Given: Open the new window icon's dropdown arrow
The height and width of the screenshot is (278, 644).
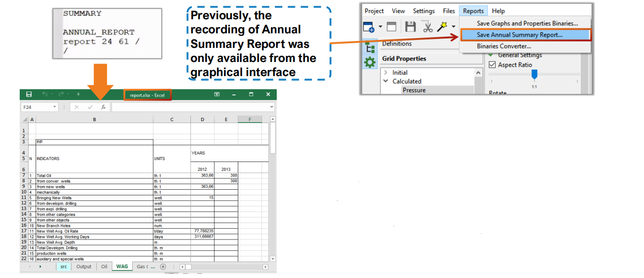Looking at the screenshot, I should tap(380, 27).
